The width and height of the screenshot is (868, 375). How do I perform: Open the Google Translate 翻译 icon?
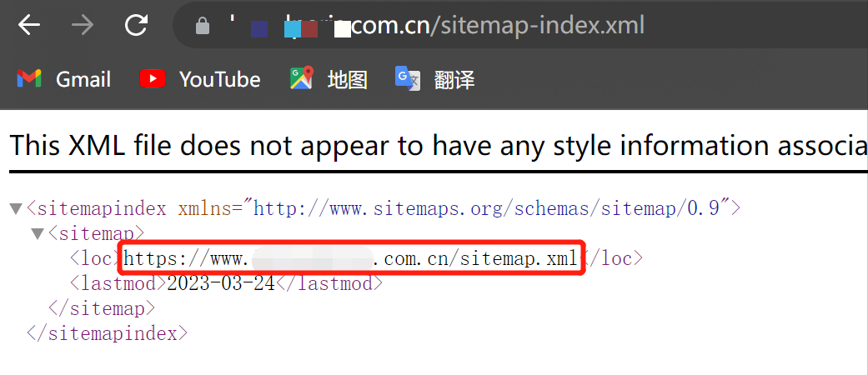(408, 78)
